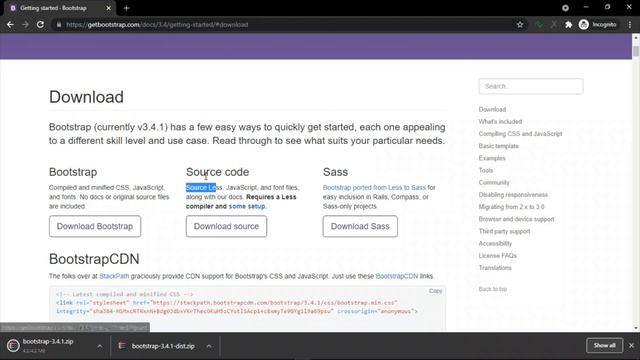Click the circular icon beside window controls
The height and width of the screenshot is (360, 640).
point(565,8)
